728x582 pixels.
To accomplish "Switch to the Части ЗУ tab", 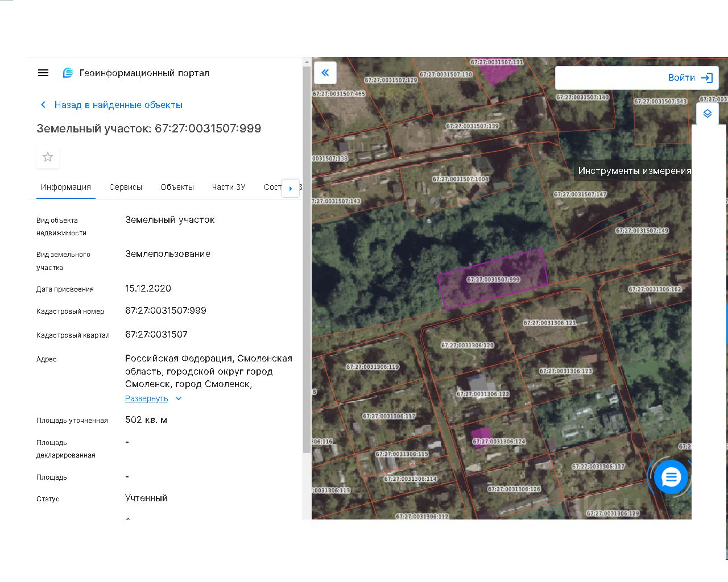I will [229, 187].
